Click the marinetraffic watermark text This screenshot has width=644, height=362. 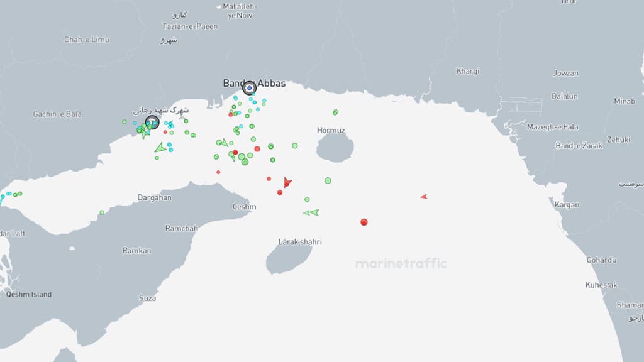(402, 265)
